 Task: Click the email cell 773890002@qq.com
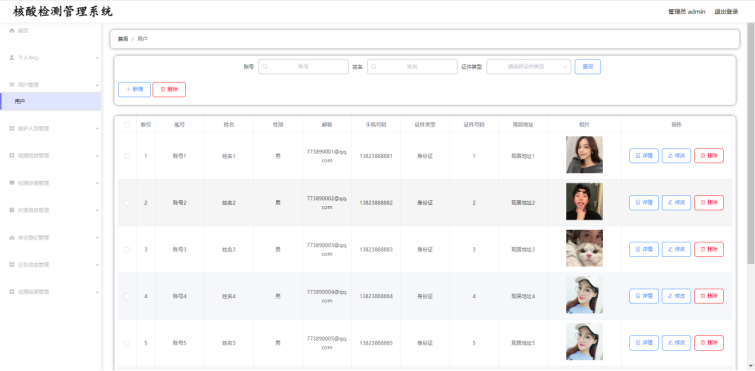tap(327, 203)
